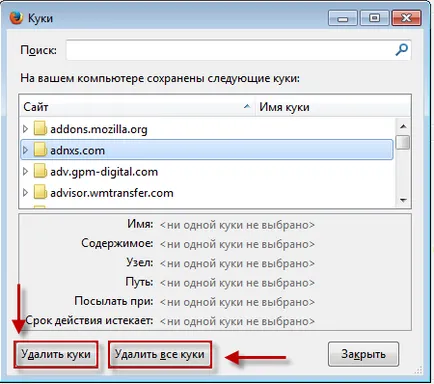The image size is (434, 384).
Task: Click the cookie list scrollbar thumb
Action: pyautogui.click(x=403, y=142)
